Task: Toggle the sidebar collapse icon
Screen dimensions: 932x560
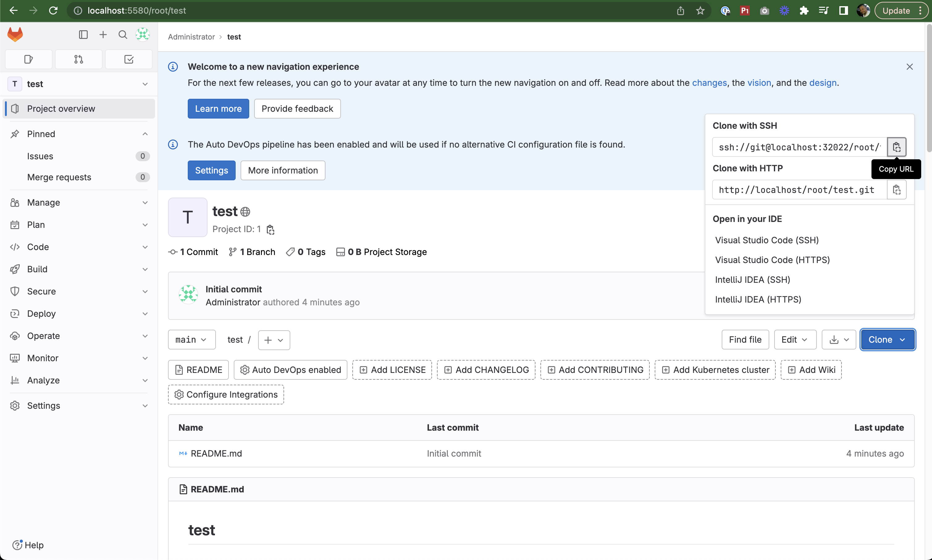Action: click(x=83, y=35)
